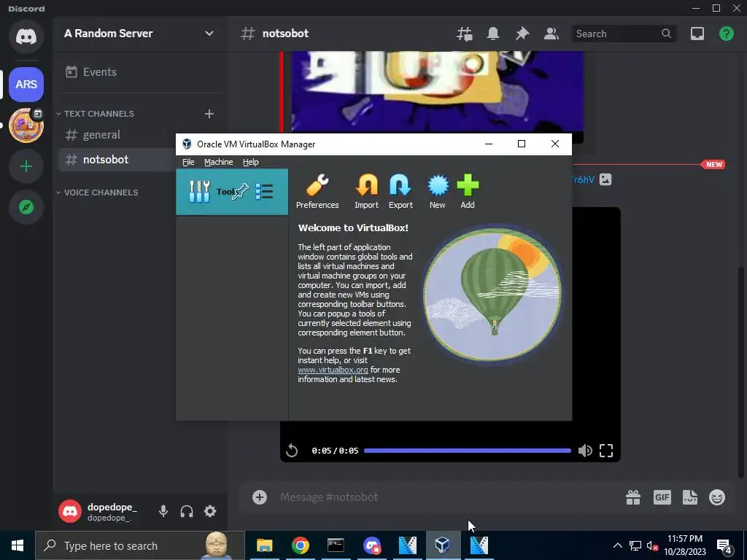
Task: Toggle deafen headphones in Discord
Action: click(187, 511)
